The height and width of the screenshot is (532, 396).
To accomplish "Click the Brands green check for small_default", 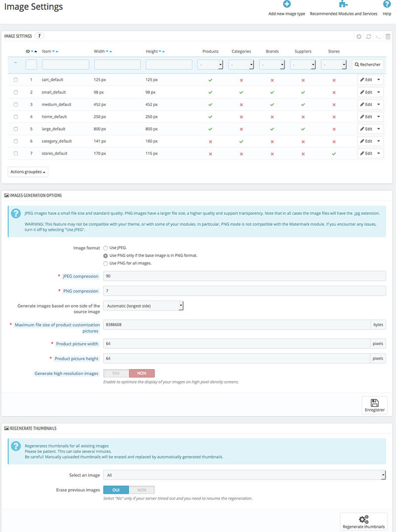I will pyautogui.click(x=272, y=92).
